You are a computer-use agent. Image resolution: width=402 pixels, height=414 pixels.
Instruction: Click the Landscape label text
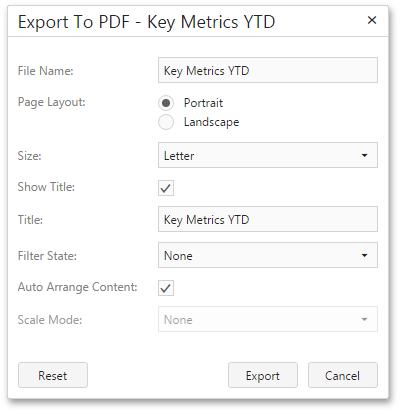(x=211, y=122)
